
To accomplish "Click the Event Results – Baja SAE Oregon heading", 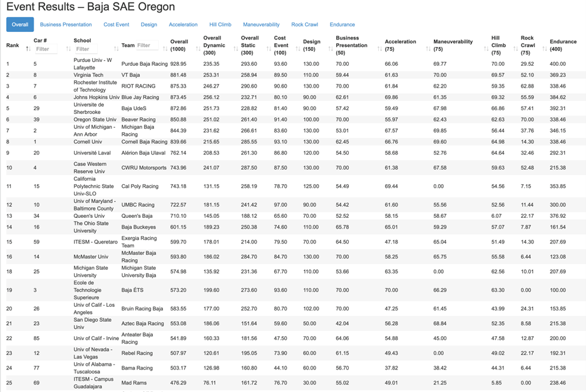I will [91, 7].
